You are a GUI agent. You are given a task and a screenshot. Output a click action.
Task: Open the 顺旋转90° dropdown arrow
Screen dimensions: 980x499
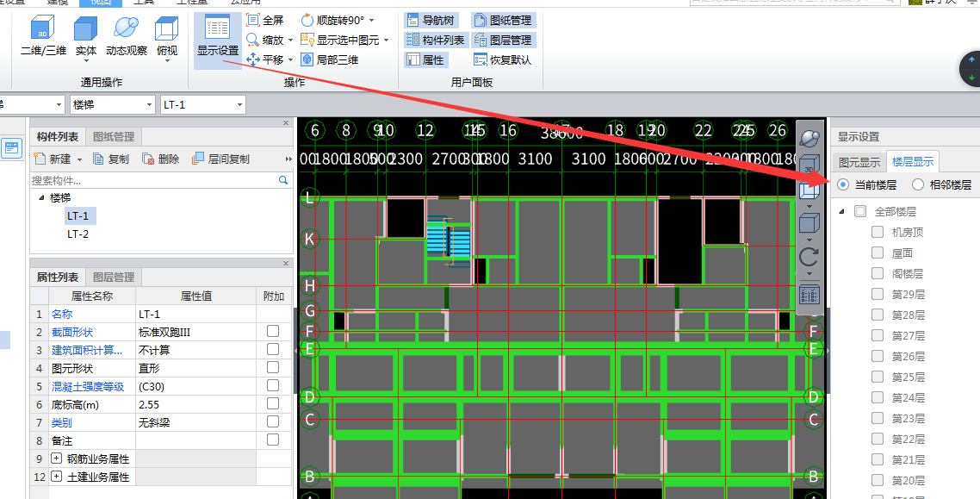pyautogui.click(x=371, y=21)
